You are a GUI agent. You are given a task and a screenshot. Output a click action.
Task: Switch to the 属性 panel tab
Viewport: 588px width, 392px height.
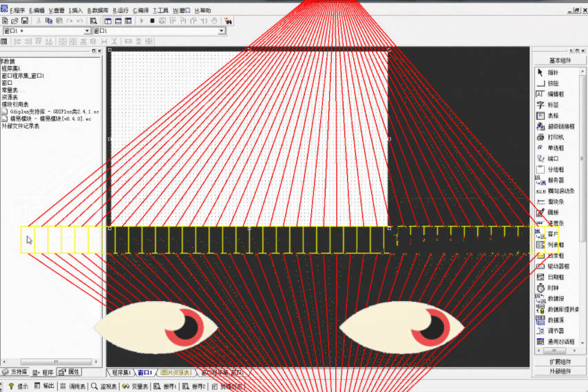(69, 372)
